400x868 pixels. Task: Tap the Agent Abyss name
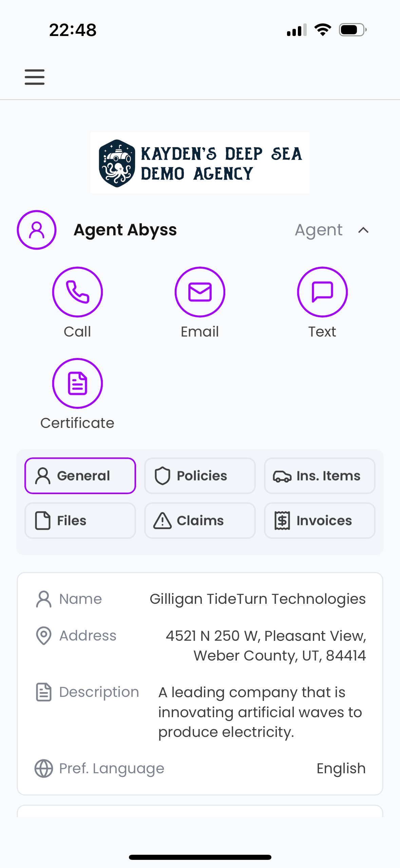click(x=125, y=230)
